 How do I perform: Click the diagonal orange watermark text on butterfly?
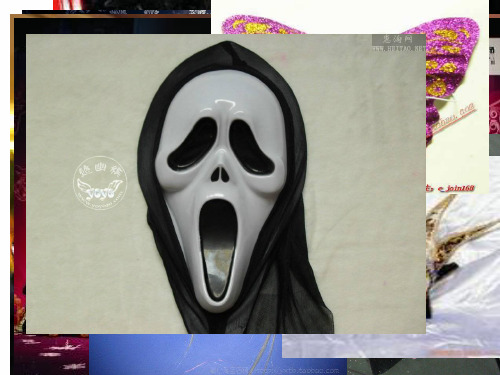click(x=453, y=118)
